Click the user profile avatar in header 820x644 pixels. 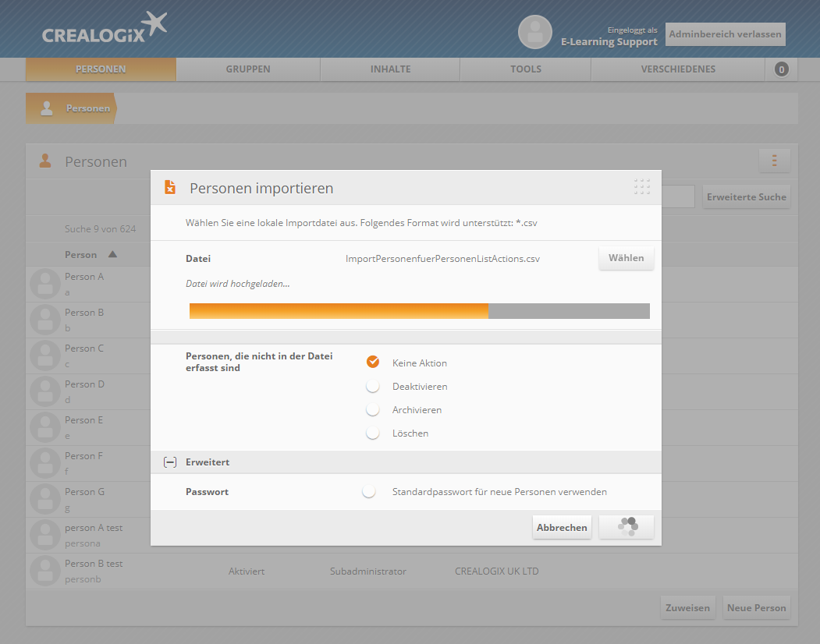[x=534, y=32]
